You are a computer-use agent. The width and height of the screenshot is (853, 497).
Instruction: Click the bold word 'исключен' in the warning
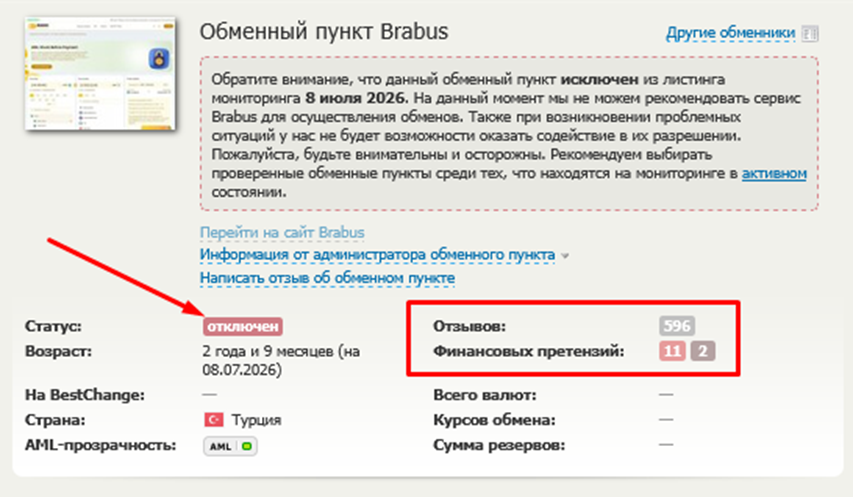coord(599,79)
